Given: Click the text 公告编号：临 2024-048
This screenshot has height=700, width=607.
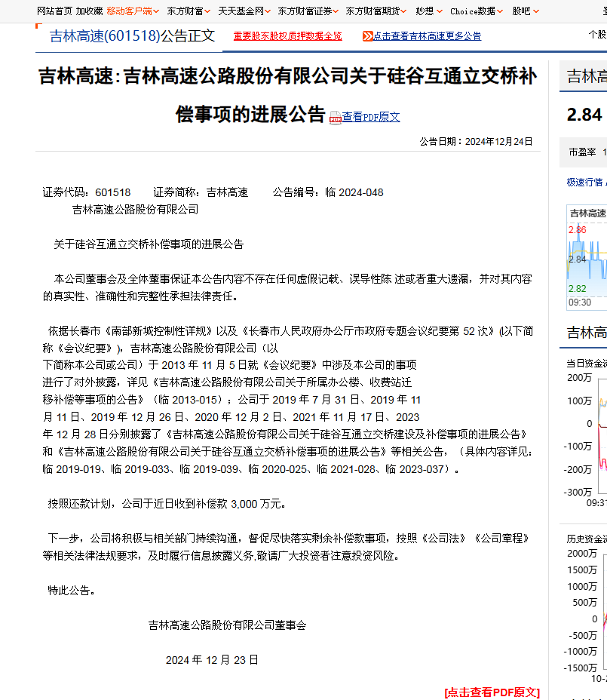Looking at the screenshot, I should tap(328, 192).
